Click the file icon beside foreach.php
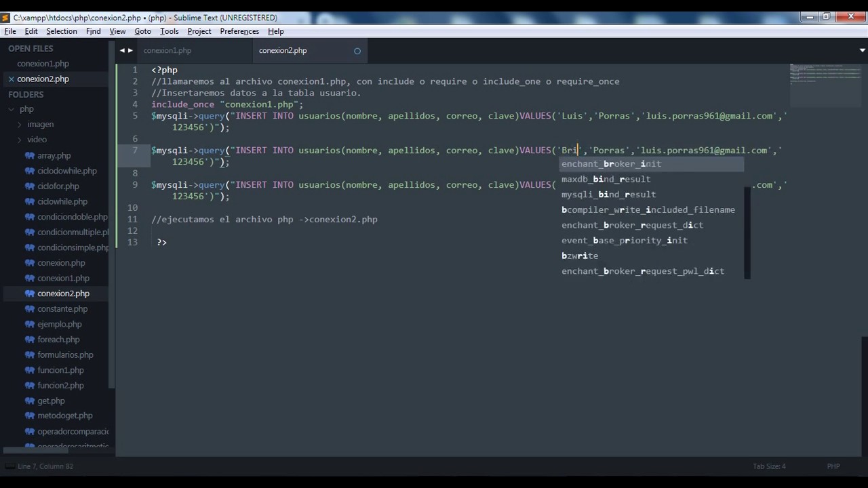The image size is (868, 488). [29, 340]
